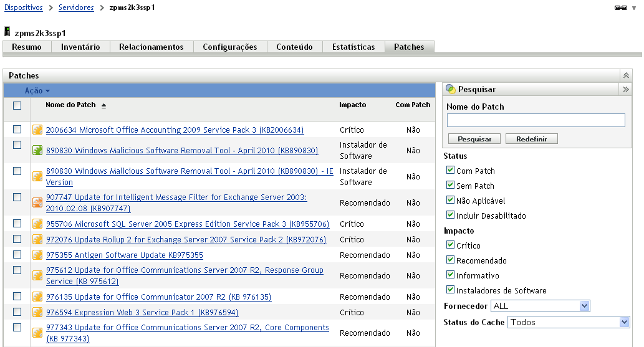The width and height of the screenshot is (644, 347).
Task: Click the server device icon beside zpms2k3ssp1
Action: (x=7, y=32)
